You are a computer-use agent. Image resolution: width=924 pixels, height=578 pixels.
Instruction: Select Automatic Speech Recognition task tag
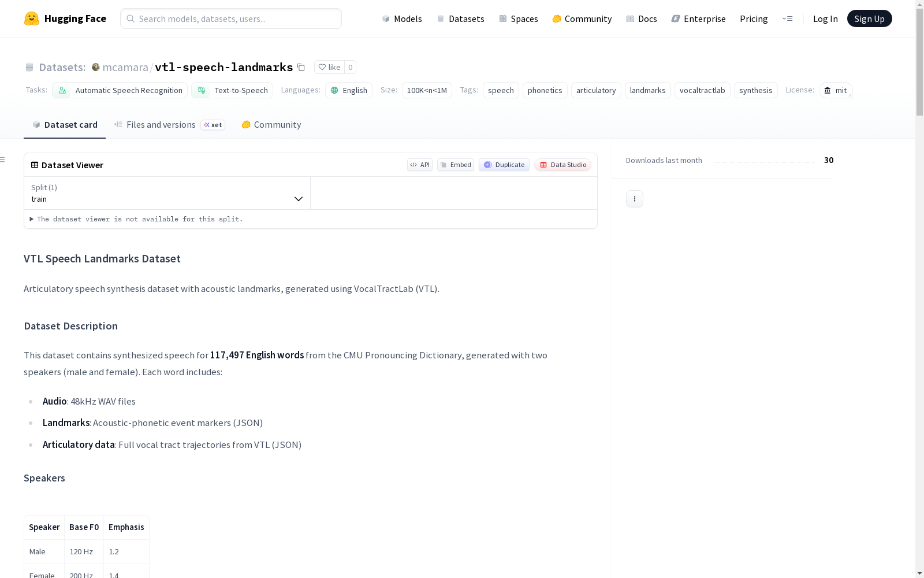click(120, 90)
